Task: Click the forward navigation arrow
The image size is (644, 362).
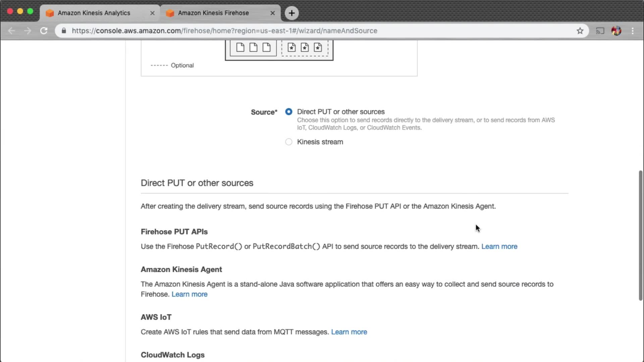Action: click(28, 31)
